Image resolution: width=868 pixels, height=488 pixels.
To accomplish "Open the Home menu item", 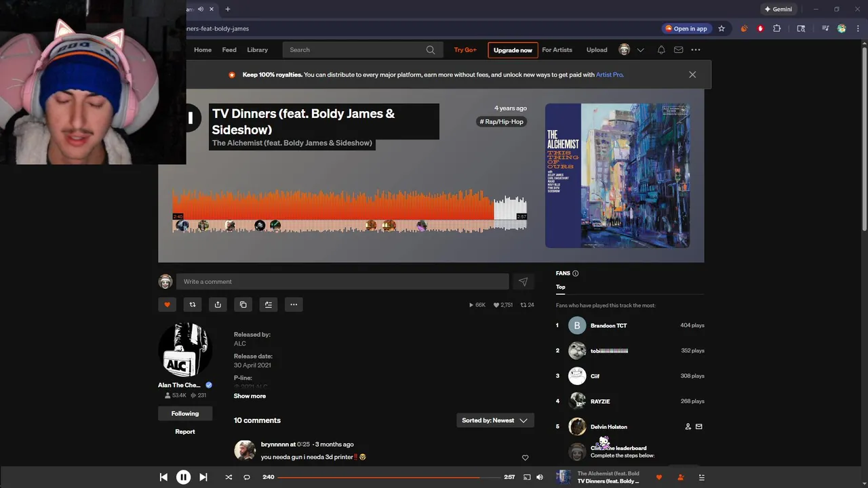I will 203,49.
